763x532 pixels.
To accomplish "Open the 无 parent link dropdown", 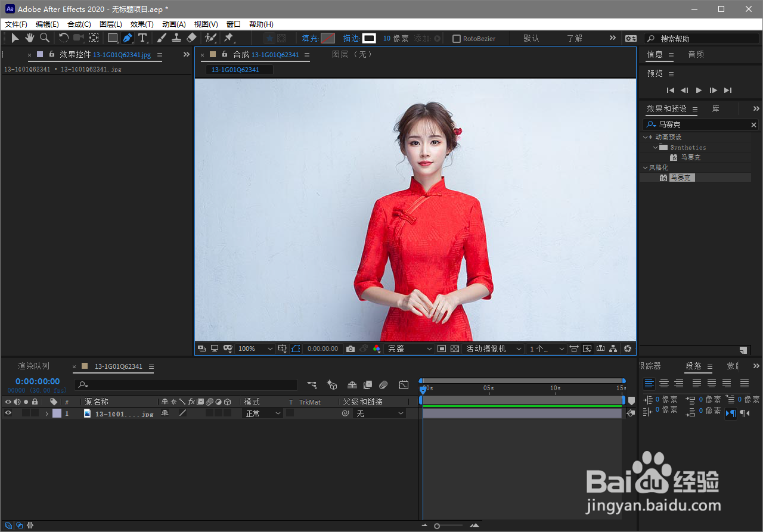I will coord(380,413).
